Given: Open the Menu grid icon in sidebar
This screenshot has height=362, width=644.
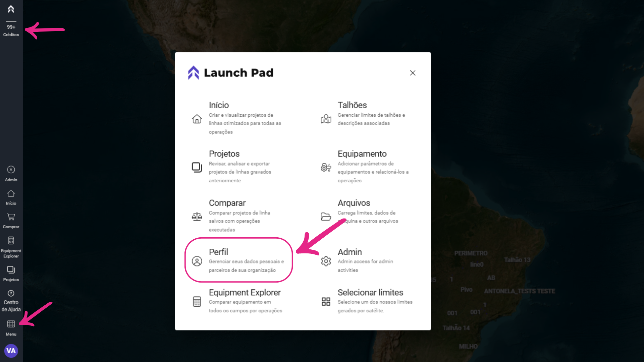Looking at the screenshot, I should point(11,328).
